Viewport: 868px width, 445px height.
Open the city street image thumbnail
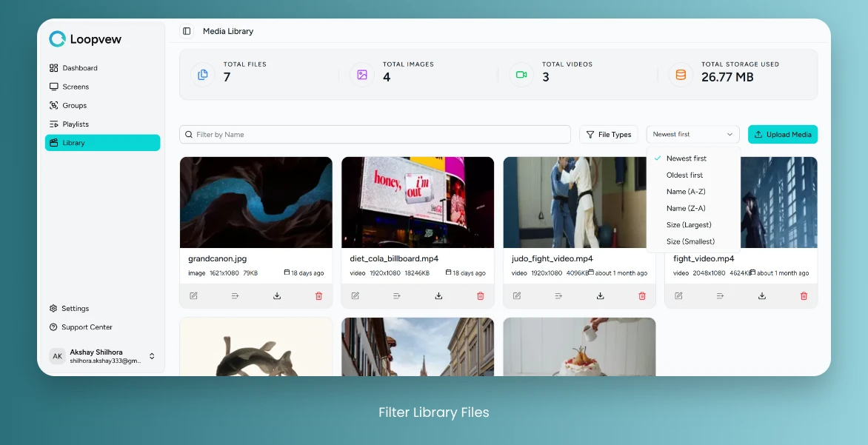click(x=418, y=347)
